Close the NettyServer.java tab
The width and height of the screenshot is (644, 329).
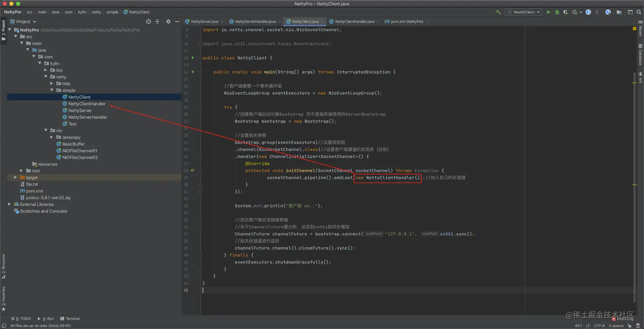222,21
